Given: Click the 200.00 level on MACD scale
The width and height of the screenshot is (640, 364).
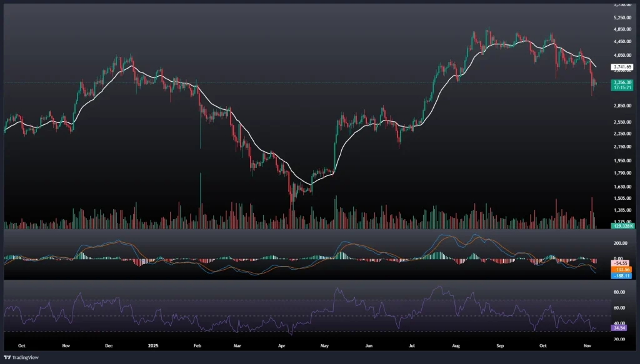Looking at the screenshot, I should pyautogui.click(x=621, y=243).
